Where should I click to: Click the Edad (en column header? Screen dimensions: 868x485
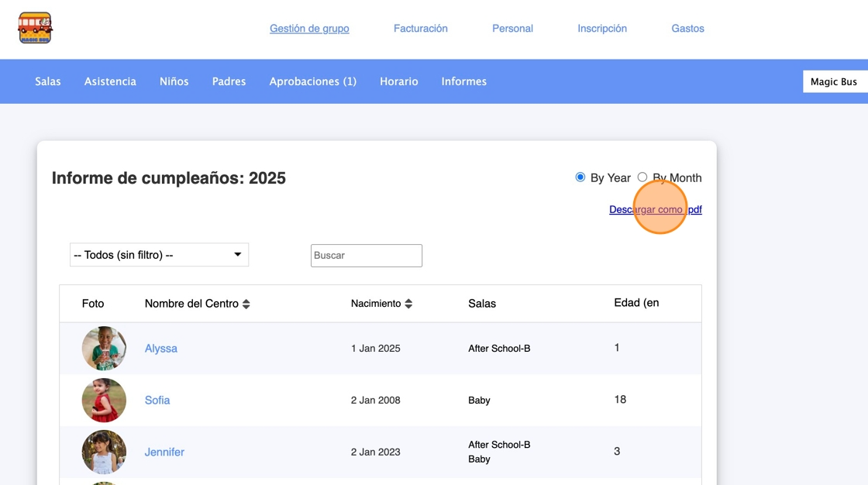[x=636, y=303]
